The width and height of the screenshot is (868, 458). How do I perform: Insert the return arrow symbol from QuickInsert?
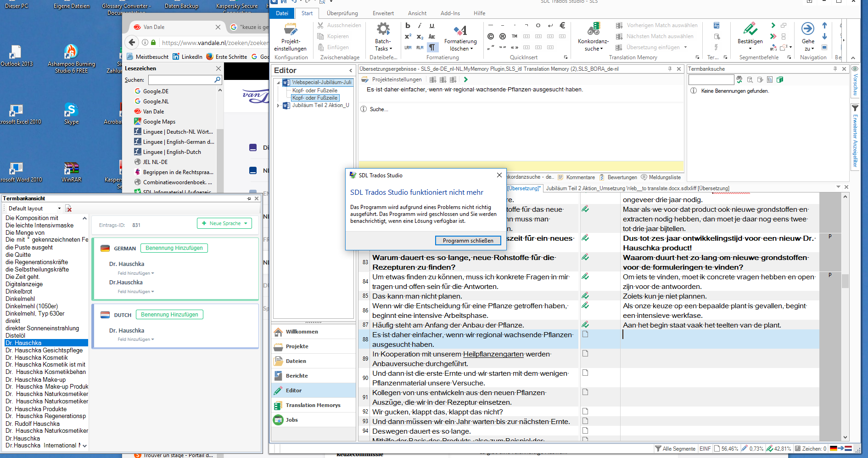[550, 25]
